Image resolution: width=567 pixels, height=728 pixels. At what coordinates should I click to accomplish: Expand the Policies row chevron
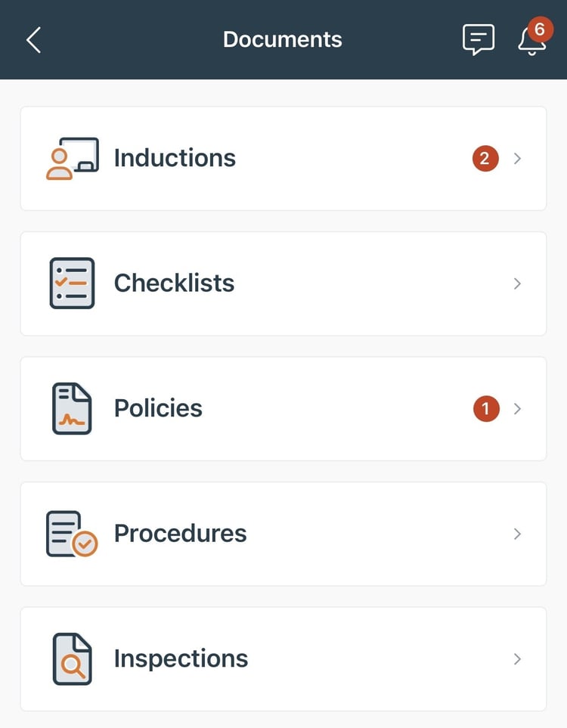(518, 408)
